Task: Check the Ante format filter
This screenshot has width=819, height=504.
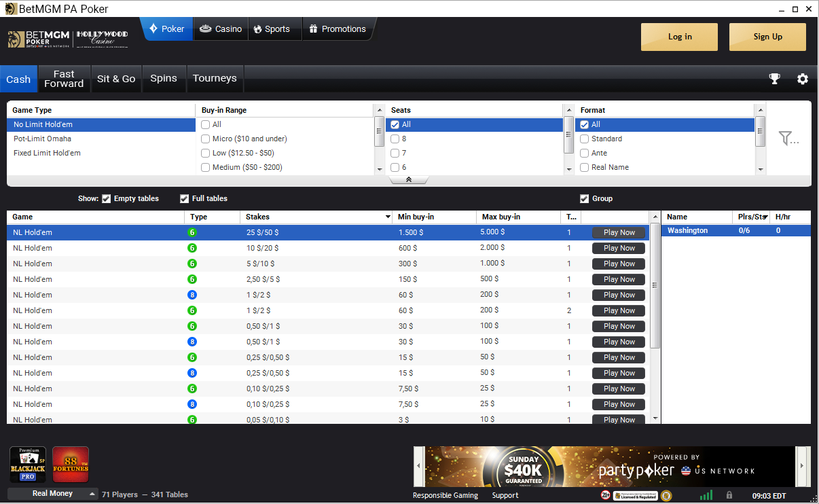Action: pos(584,153)
